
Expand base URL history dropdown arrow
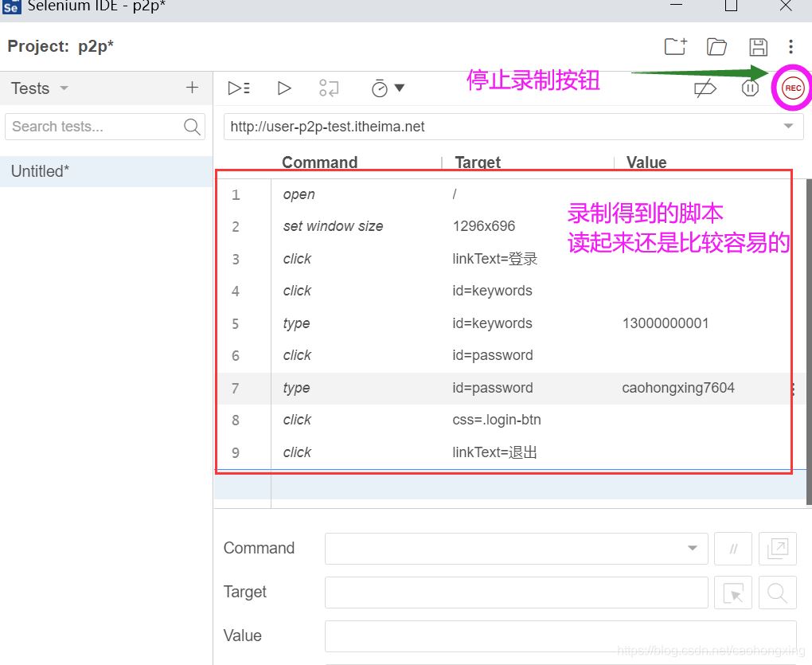coord(788,126)
